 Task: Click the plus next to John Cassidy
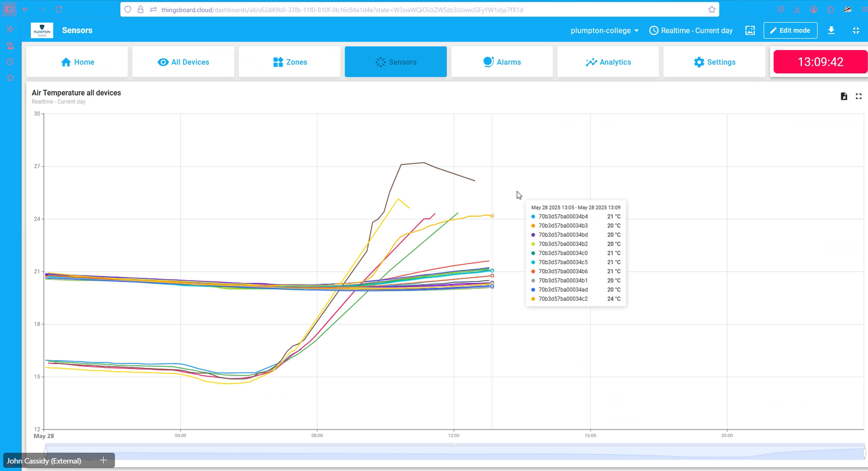point(104,460)
